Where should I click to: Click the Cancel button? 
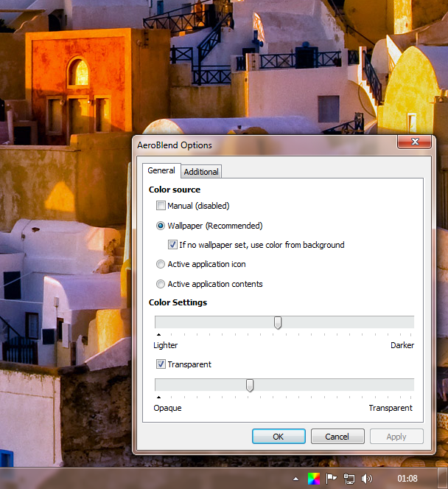[337, 437]
